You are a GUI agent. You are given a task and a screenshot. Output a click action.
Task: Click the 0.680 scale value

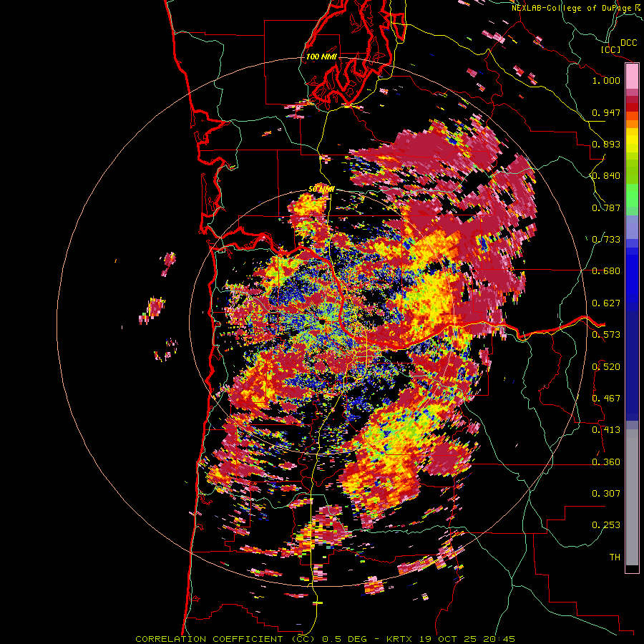(606, 271)
